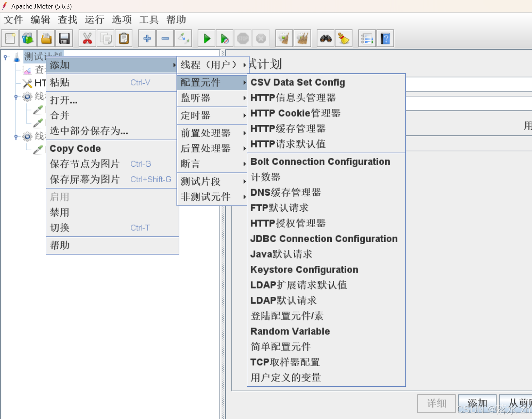The height and width of the screenshot is (419, 532).
Task: Click the Paste clipboard icon
Action: coord(124,38)
